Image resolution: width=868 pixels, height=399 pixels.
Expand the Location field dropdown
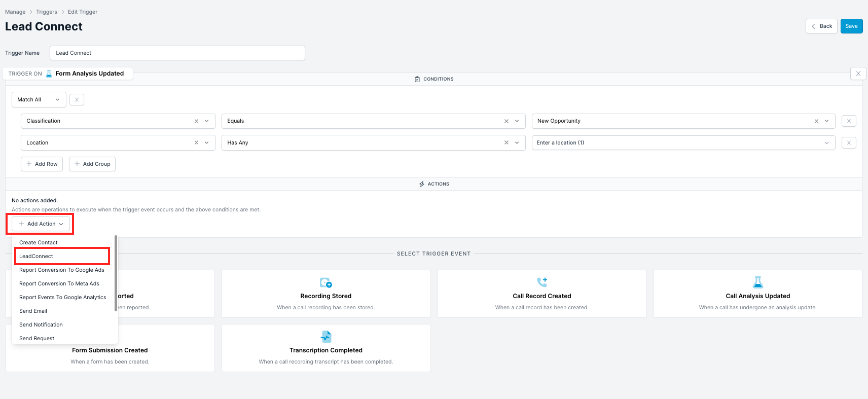pos(207,143)
